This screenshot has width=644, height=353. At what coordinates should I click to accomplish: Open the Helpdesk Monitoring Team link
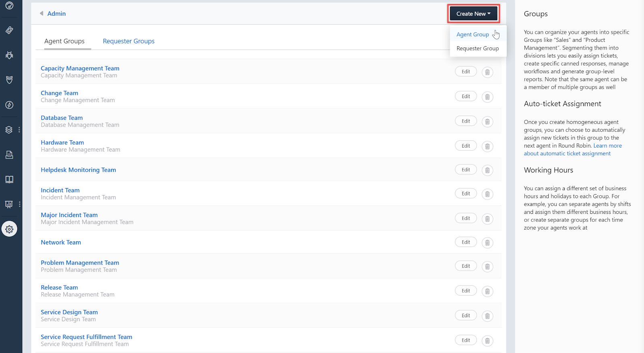(78, 170)
